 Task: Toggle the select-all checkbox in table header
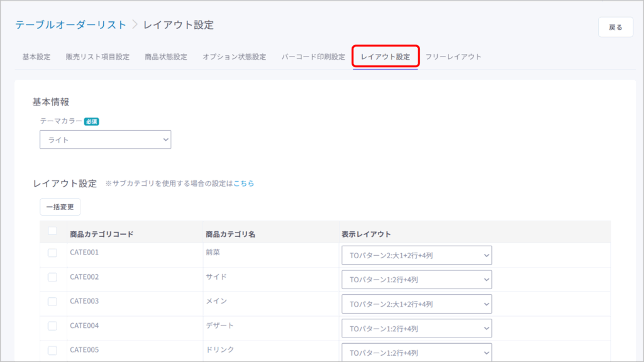(52, 231)
